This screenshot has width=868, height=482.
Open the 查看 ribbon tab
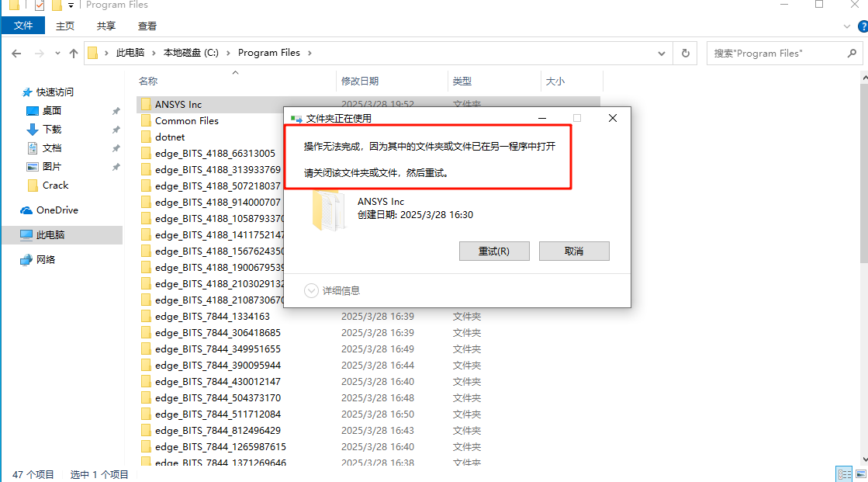tap(147, 26)
